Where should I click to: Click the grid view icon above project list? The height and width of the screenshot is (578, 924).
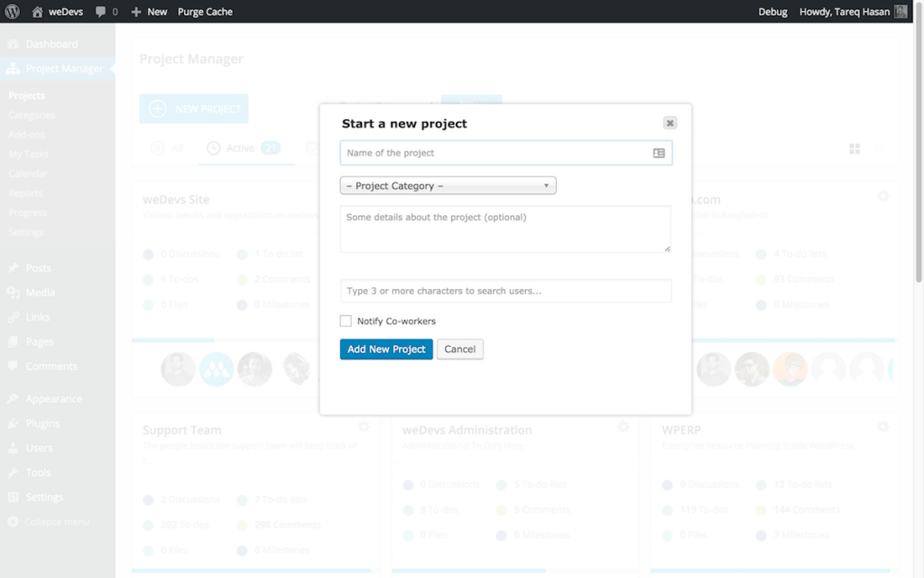855,148
